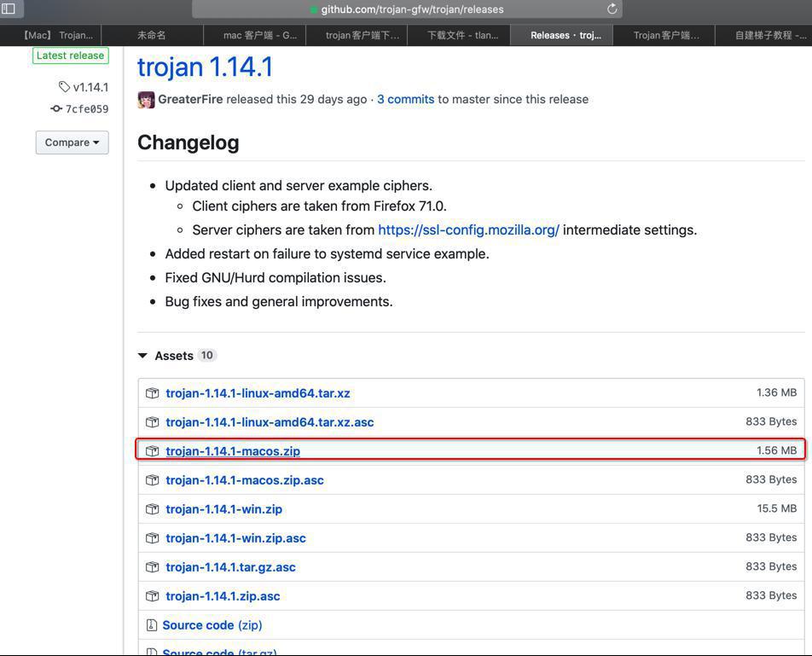This screenshot has height=656, width=812.
Task: Click the 'trojan 1.14.1' release title
Action: (x=205, y=67)
